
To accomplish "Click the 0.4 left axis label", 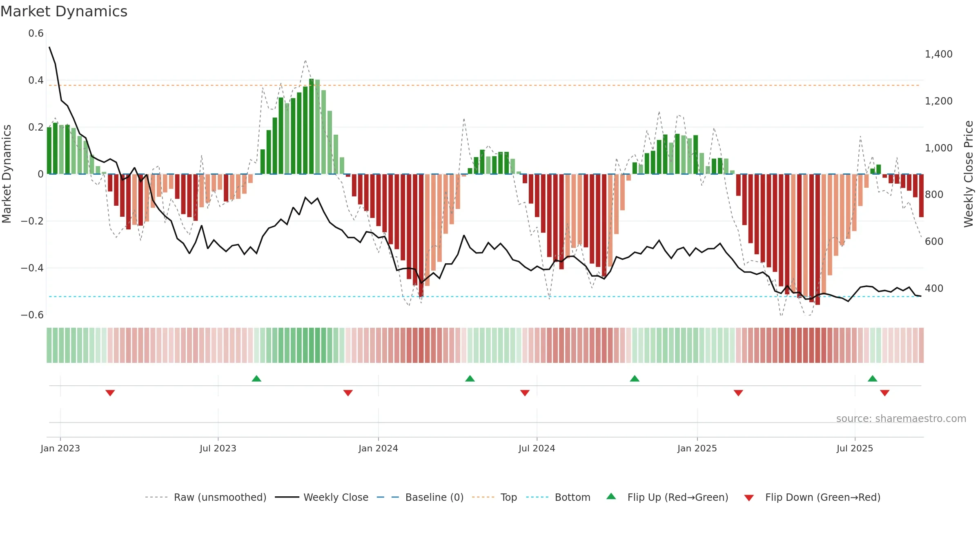I will point(36,80).
